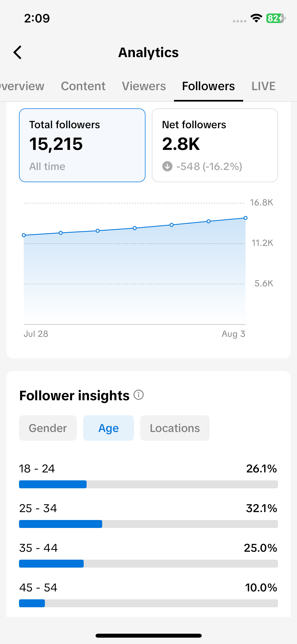Tap the Wi-Fi status icon
The width and height of the screenshot is (297, 644).
tap(256, 18)
